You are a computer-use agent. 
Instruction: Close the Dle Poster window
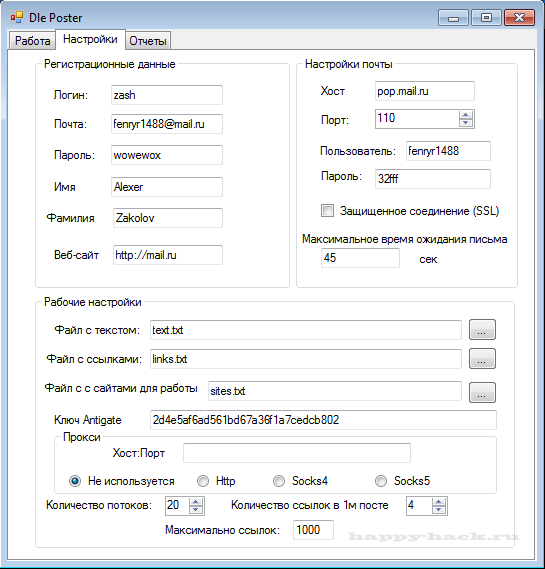519,17
